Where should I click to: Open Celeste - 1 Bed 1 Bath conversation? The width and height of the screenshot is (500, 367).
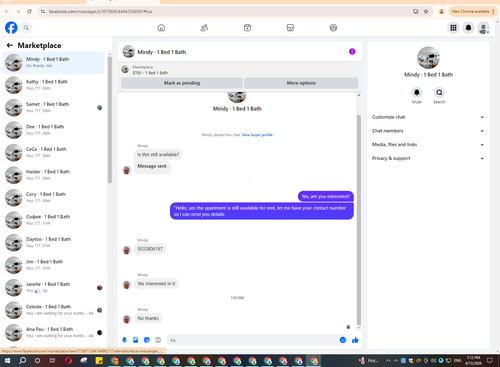(x=54, y=310)
